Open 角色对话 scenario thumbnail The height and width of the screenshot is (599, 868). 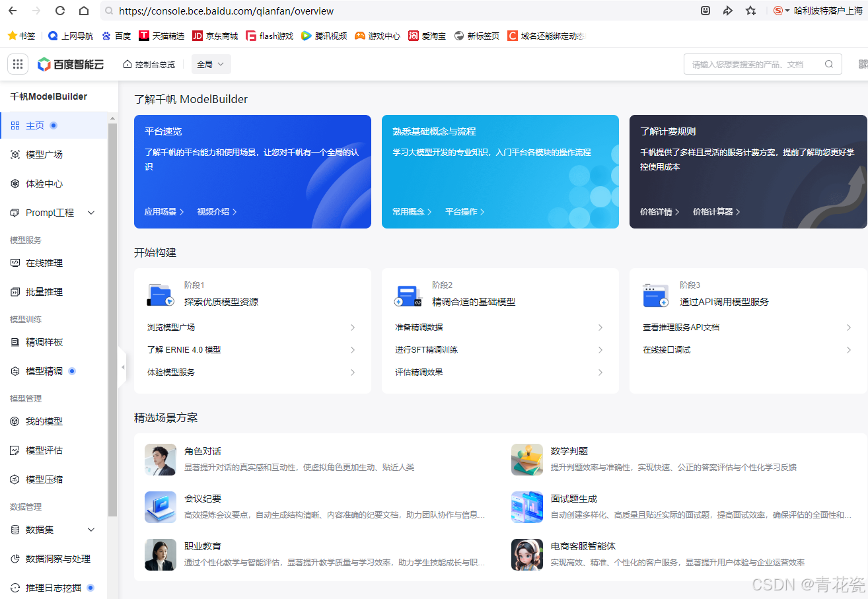(x=161, y=460)
